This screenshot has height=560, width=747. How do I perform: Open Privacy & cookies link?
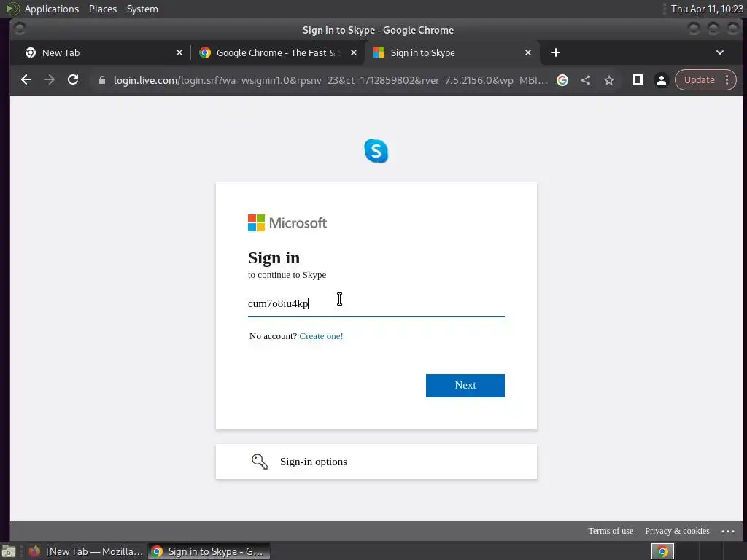pos(677,531)
